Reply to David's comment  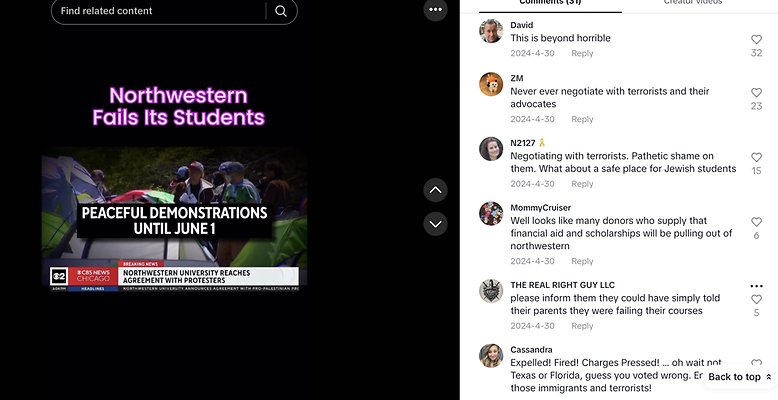[x=582, y=54]
